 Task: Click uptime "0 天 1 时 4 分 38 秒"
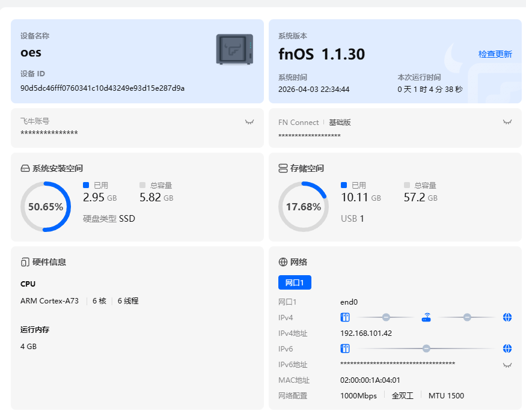coord(430,90)
